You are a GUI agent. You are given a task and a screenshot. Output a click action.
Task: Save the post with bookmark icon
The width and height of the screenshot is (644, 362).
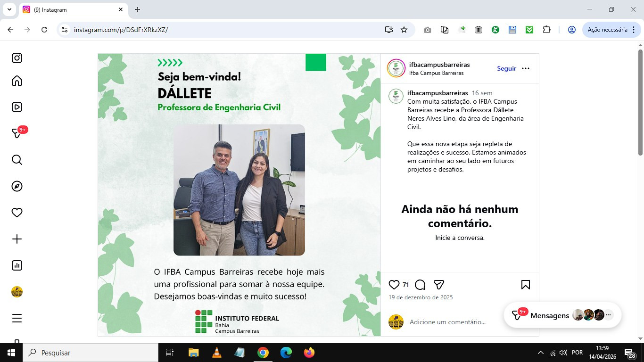click(x=526, y=285)
